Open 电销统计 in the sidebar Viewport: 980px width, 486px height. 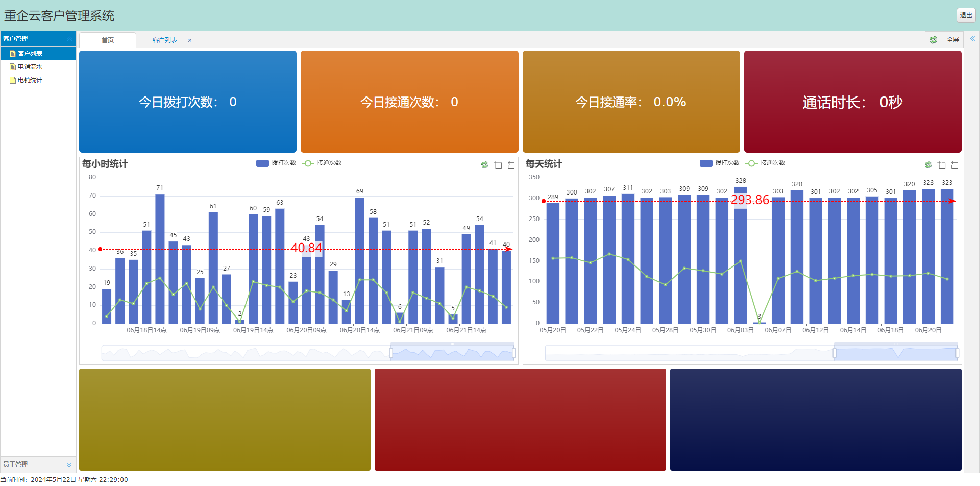tap(38, 80)
